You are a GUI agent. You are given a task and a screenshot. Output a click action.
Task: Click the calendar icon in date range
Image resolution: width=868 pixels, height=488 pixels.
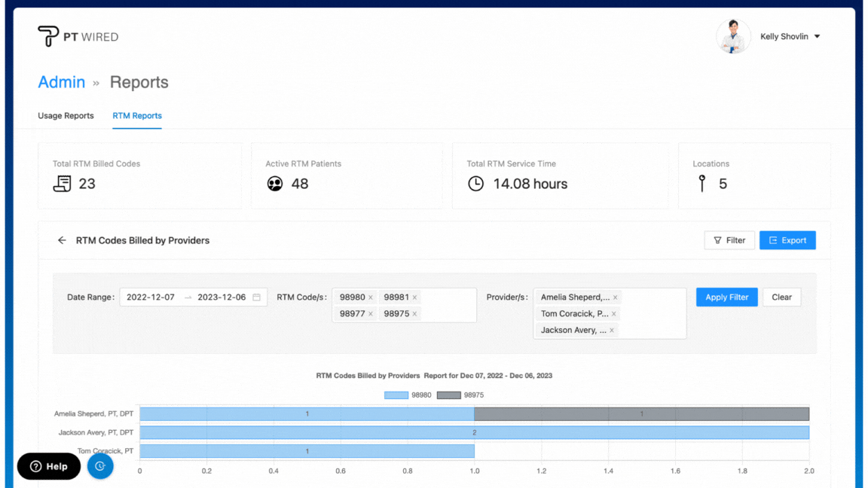(x=256, y=297)
